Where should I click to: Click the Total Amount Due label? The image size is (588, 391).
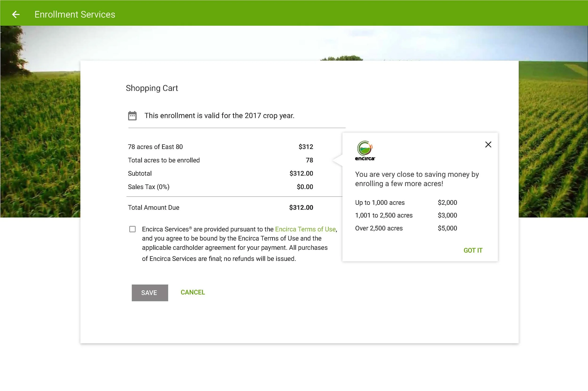click(x=154, y=207)
